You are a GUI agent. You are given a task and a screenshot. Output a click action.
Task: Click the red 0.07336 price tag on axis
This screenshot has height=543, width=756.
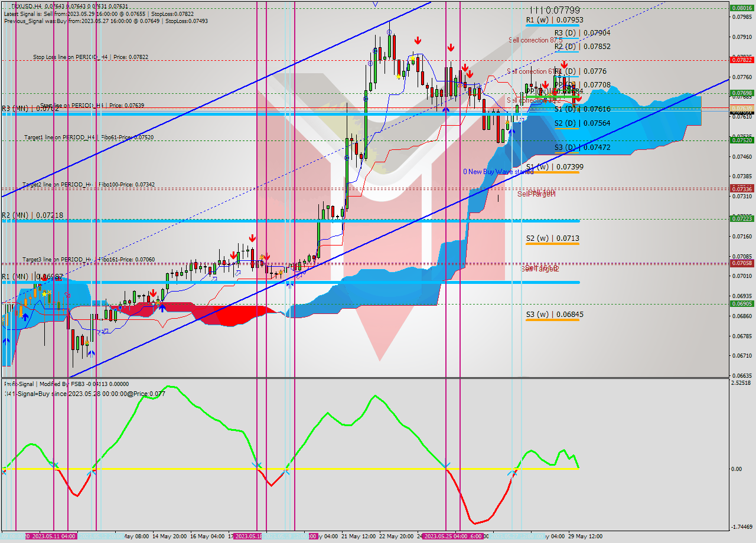click(742, 189)
